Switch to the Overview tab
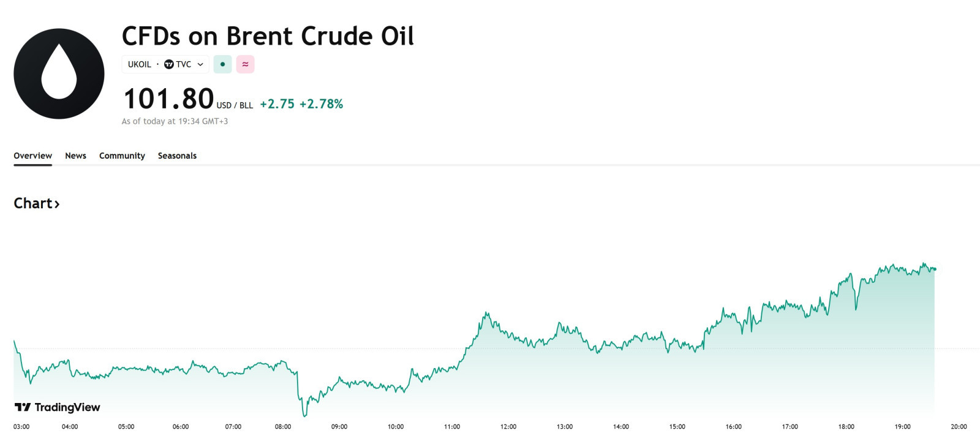 [x=32, y=156]
